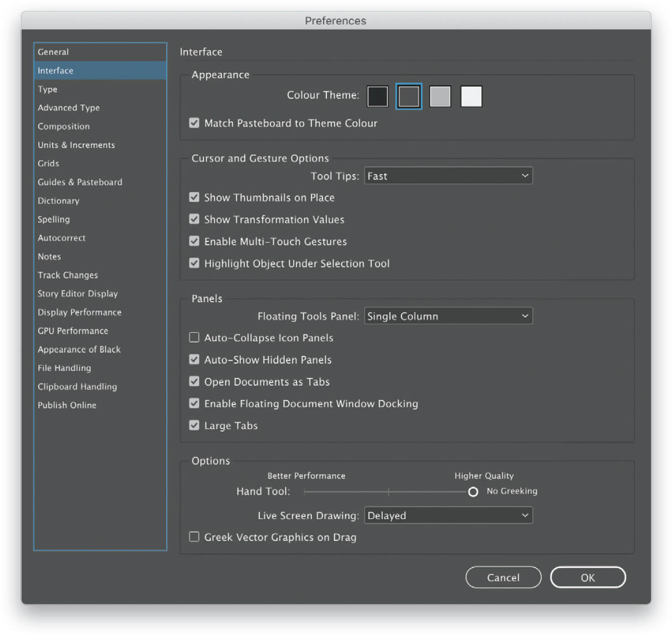Click the Hand Tool quality slider handle
The height and width of the screenshot is (635, 672).
click(x=473, y=492)
